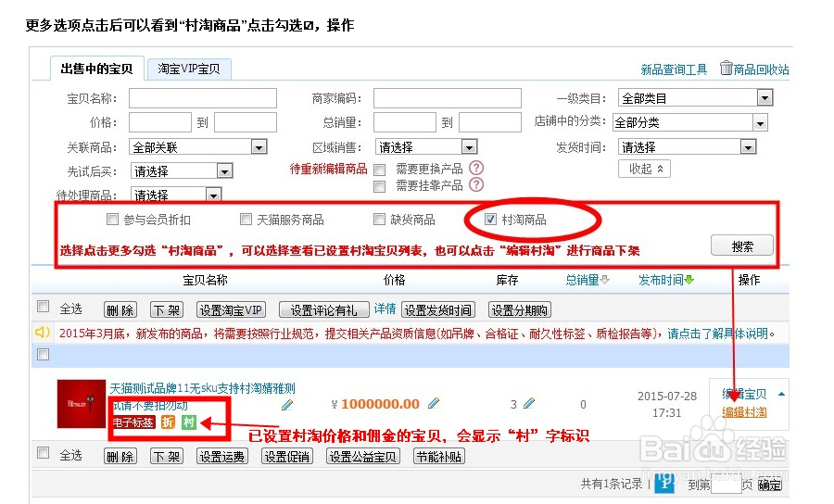Collapse the action menu arrow beside 编辑宝贝
Viewport: 834px width, 504px height.
point(781,394)
